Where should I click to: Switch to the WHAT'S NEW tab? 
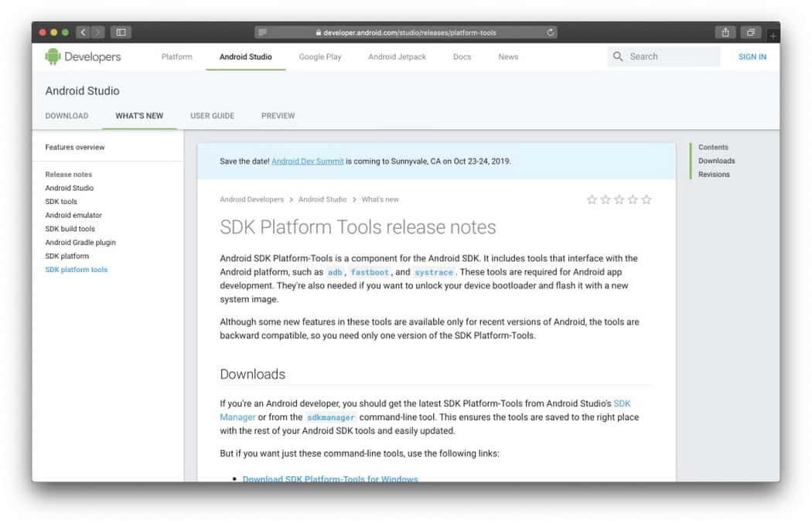pyautogui.click(x=139, y=115)
